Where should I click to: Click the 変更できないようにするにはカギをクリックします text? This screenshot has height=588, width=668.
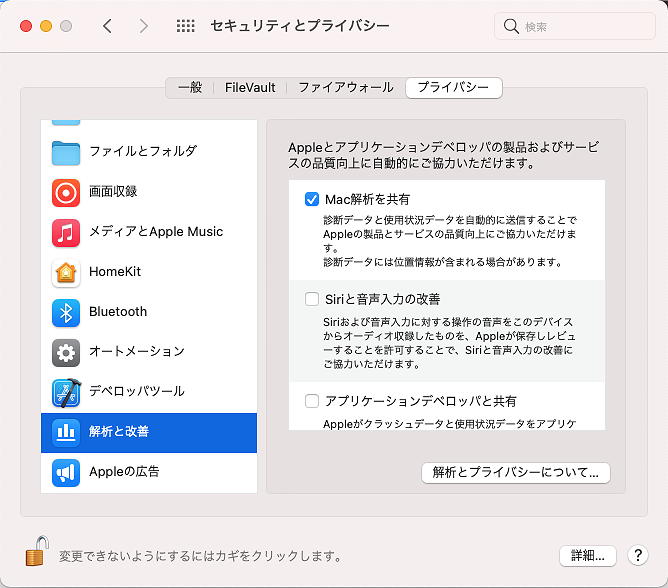pos(200,556)
